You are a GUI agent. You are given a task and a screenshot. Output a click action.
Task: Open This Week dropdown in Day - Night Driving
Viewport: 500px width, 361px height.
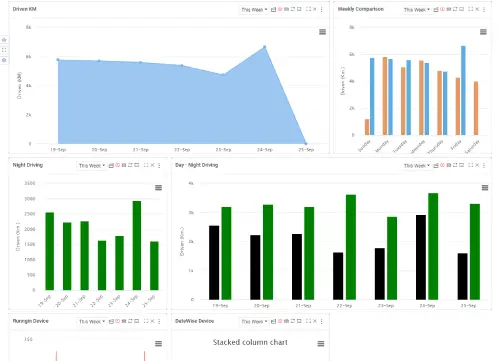[x=416, y=165]
